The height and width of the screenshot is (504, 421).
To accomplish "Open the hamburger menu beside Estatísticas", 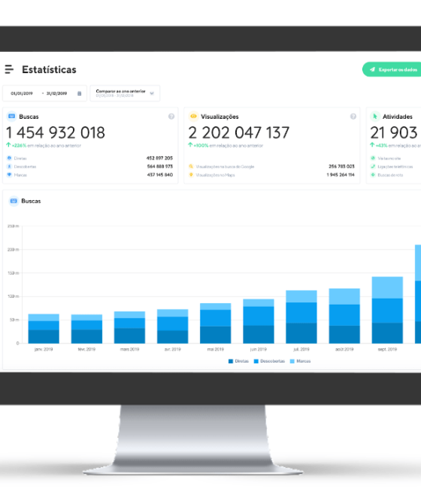I will (9, 69).
